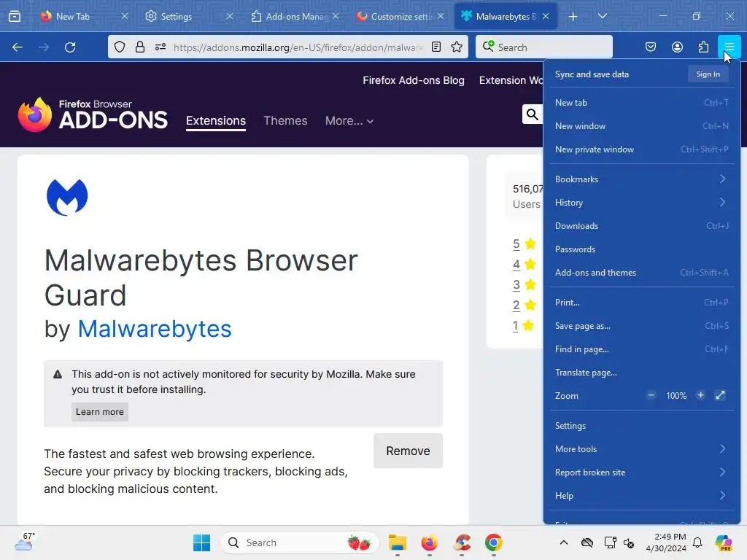Reload the current page

(70, 47)
